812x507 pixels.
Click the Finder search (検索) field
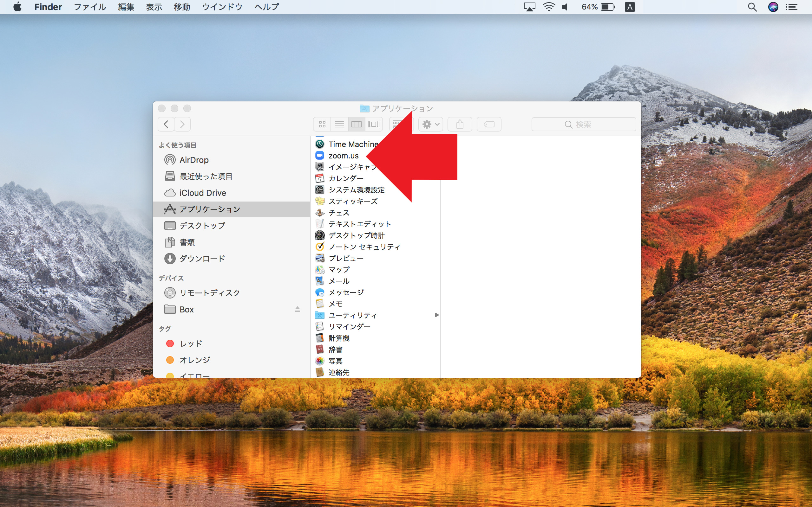pyautogui.click(x=583, y=125)
